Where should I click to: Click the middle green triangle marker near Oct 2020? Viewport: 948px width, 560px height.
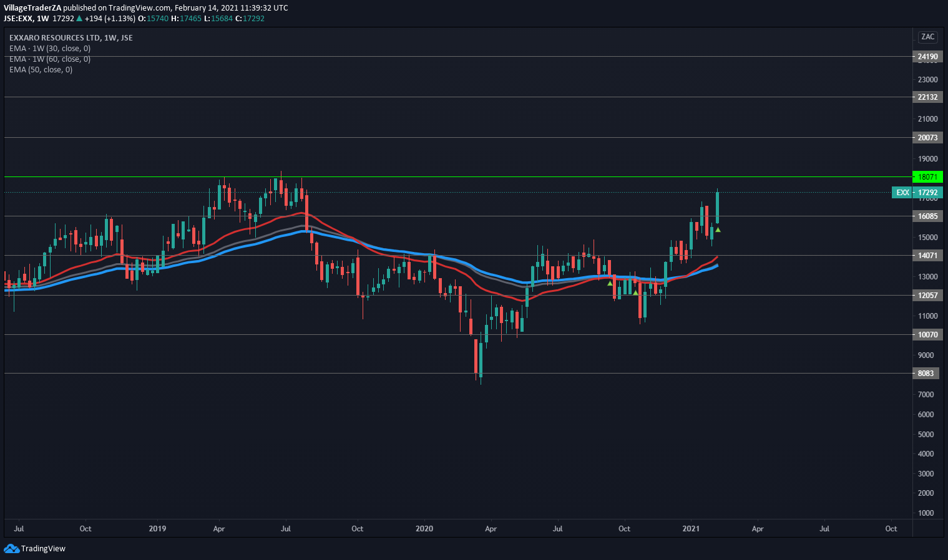pyautogui.click(x=635, y=293)
